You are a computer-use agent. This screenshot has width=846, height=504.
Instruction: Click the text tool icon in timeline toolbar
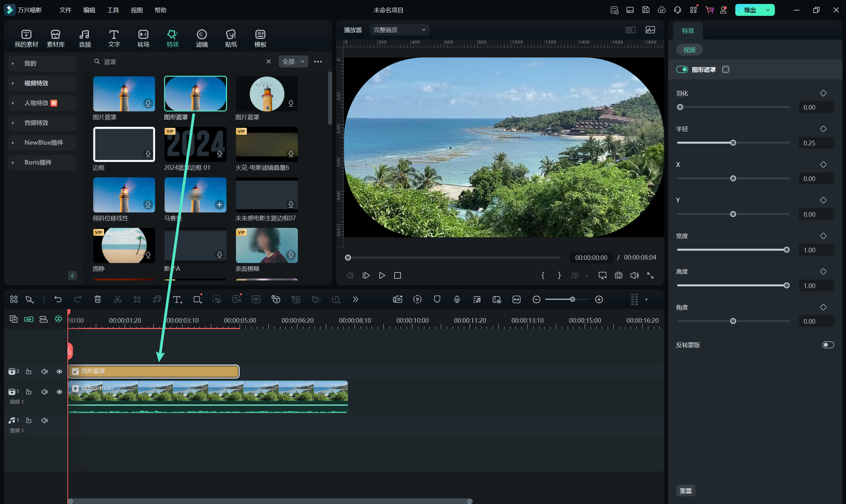pyautogui.click(x=177, y=299)
